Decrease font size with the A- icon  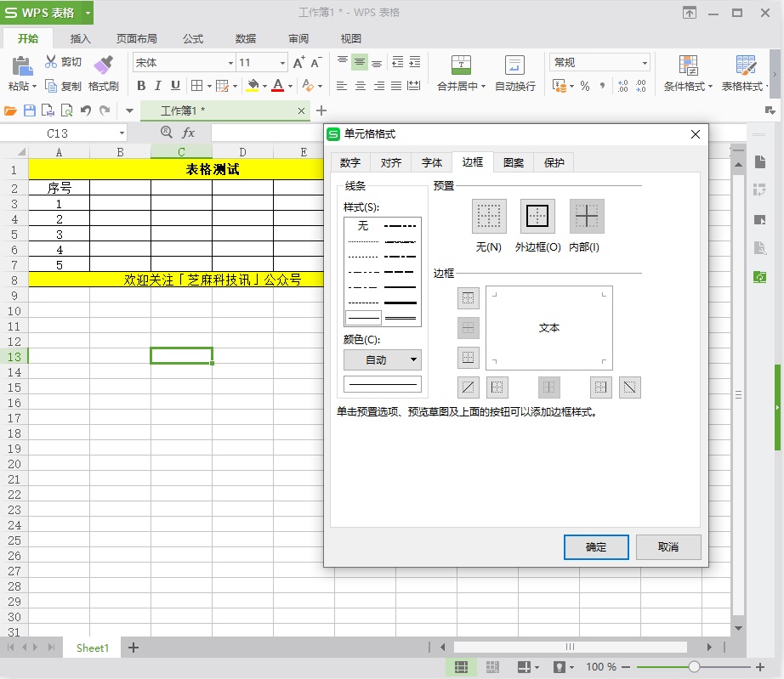click(315, 62)
